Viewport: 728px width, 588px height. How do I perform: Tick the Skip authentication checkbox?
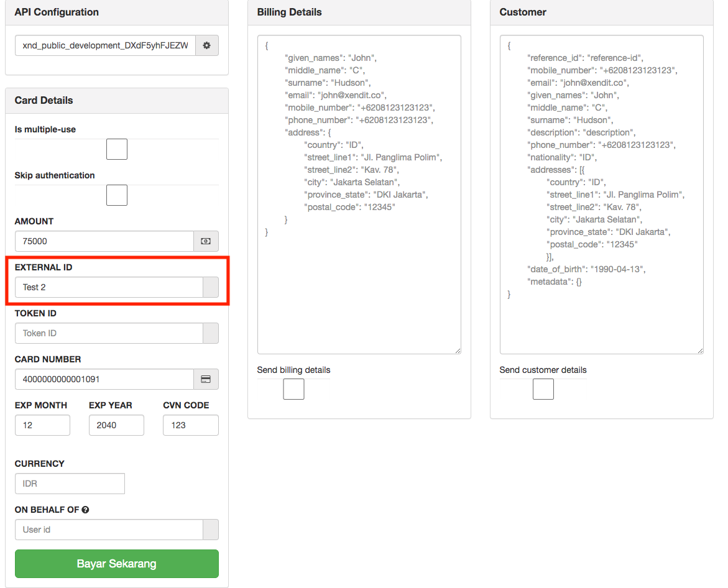point(117,195)
